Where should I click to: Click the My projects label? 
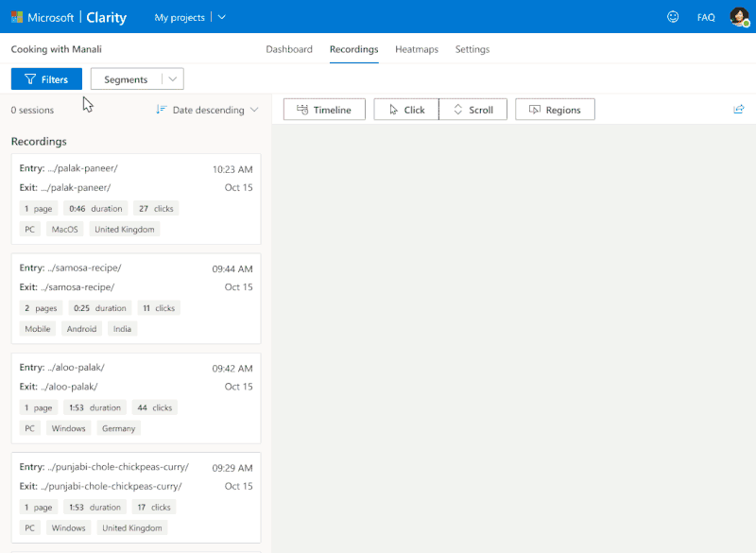[x=180, y=17]
